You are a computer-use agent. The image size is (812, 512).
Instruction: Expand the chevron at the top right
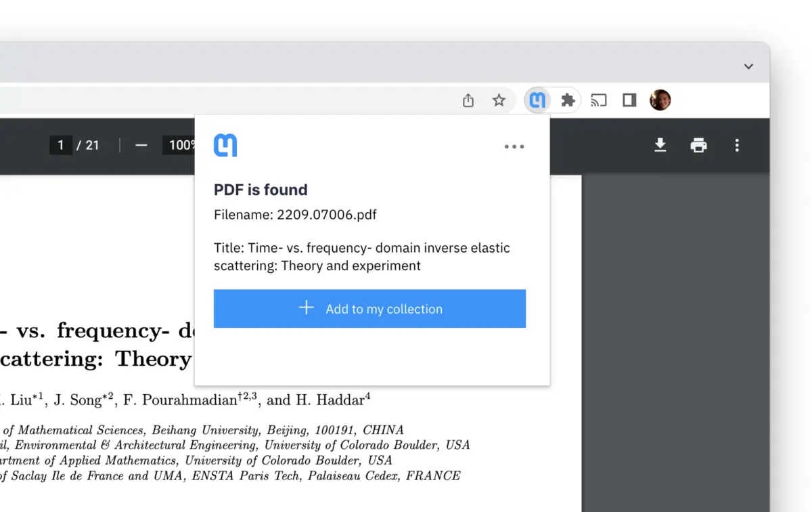748,66
